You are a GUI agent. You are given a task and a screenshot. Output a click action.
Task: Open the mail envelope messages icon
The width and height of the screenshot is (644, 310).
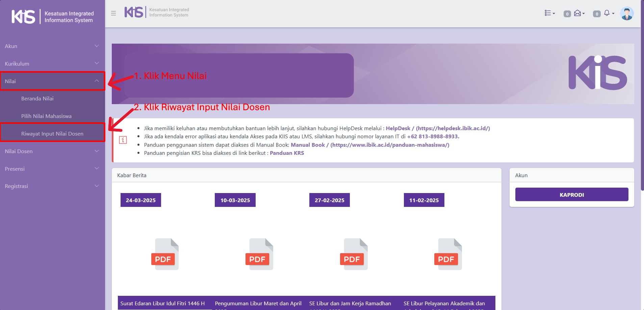578,13
